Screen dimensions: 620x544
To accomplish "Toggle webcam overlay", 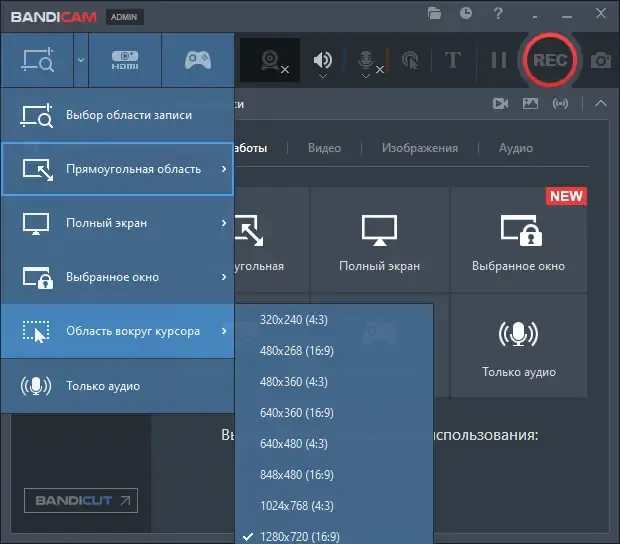I will pos(270,60).
